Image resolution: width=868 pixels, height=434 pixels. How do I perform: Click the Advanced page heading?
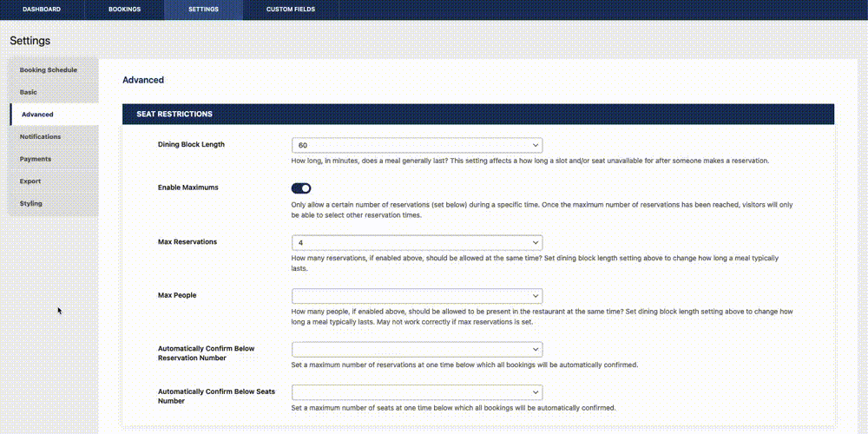[143, 80]
